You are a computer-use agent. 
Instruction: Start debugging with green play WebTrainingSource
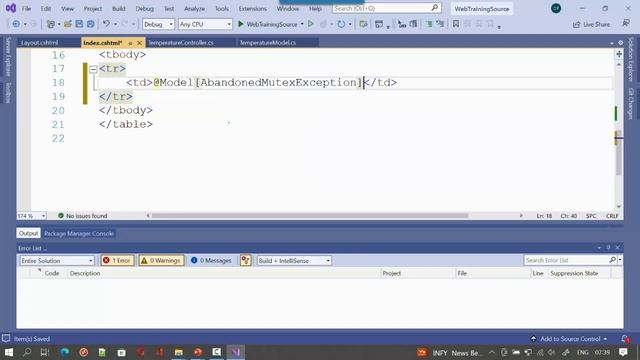pyautogui.click(x=267, y=24)
